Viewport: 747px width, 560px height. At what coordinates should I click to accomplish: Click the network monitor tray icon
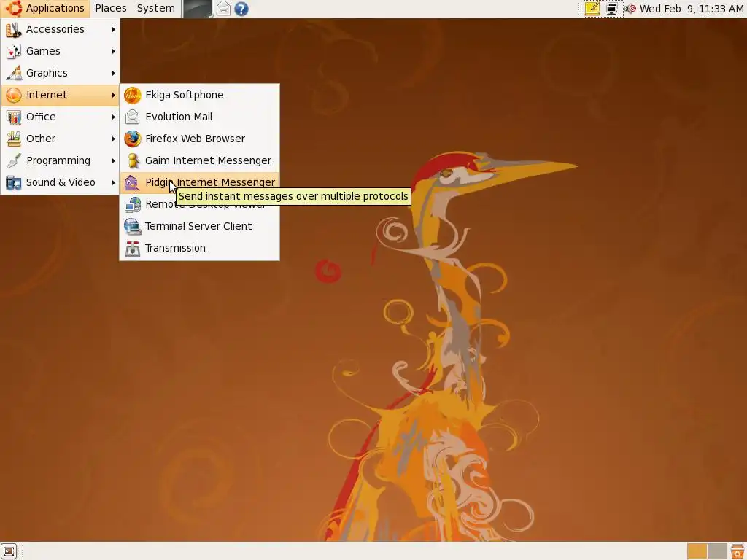(x=612, y=9)
